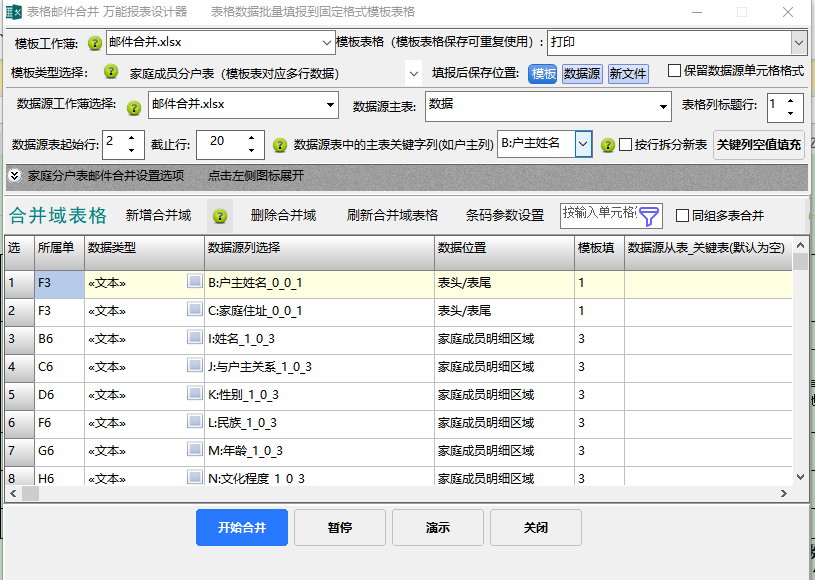
Task: Click the filter funnel icon beside cell search
Action: click(650, 216)
